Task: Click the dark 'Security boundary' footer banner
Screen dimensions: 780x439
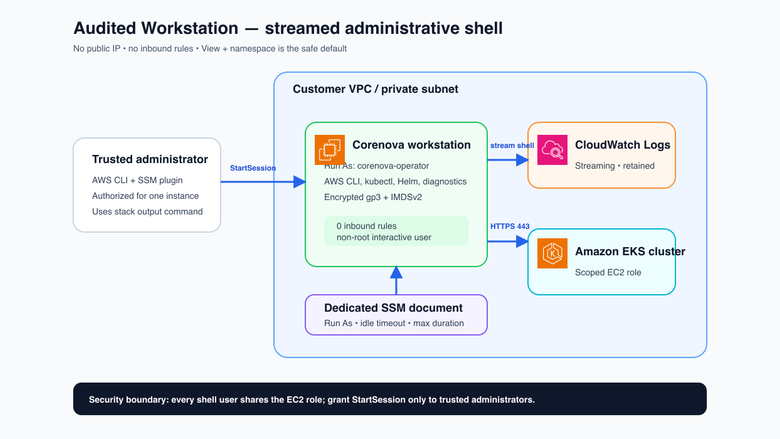Action: (390, 399)
